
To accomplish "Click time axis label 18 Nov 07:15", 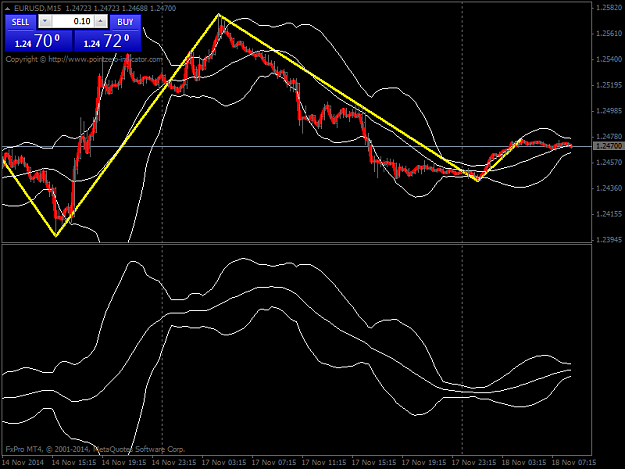I will pos(574,463).
